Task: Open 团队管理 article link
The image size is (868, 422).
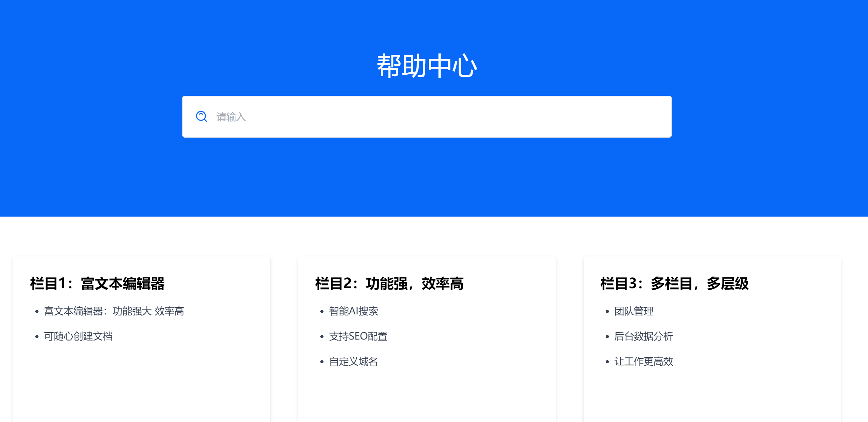Action: point(634,311)
